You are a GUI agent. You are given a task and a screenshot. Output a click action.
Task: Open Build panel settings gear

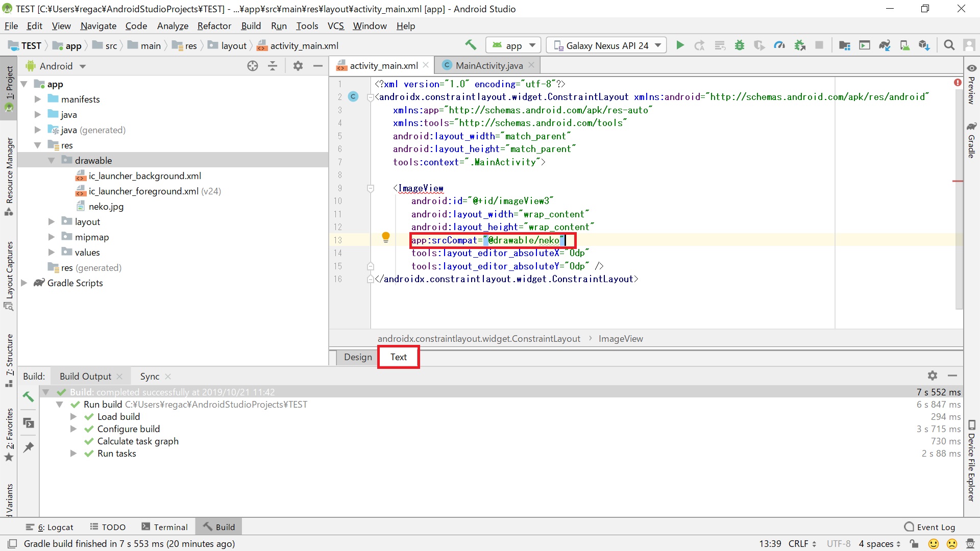pyautogui.click(x=933, y=375)
